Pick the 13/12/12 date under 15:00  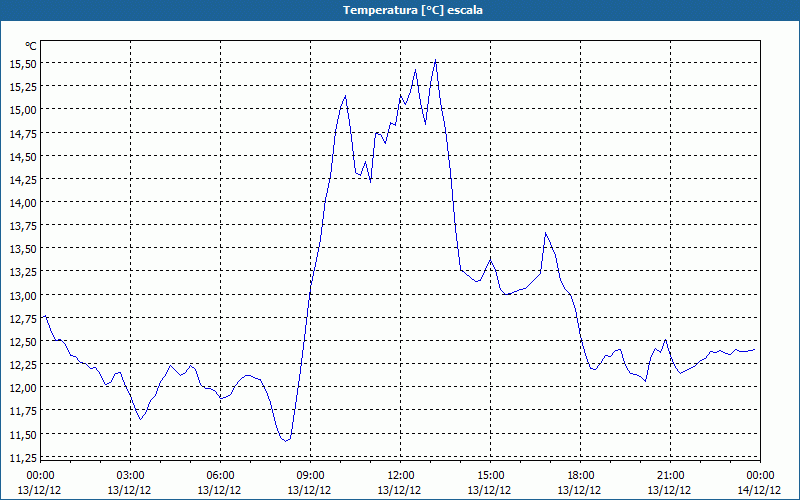[489, 490]
